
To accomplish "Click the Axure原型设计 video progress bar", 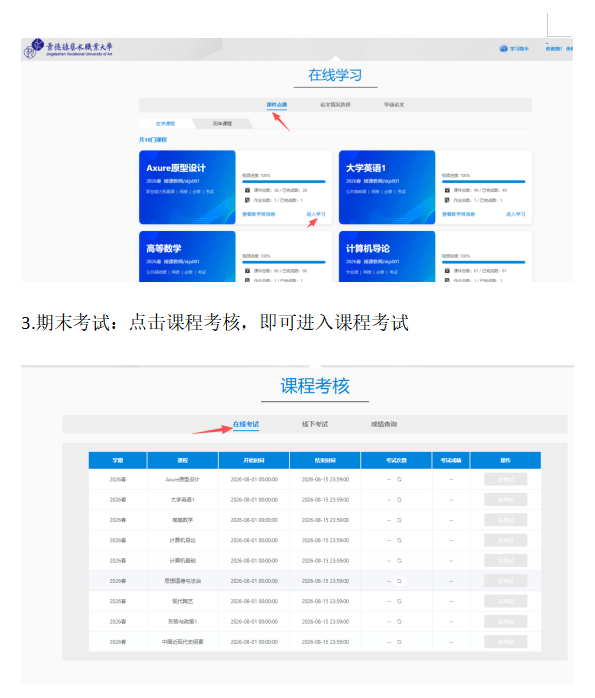I will tap(284, 182).
